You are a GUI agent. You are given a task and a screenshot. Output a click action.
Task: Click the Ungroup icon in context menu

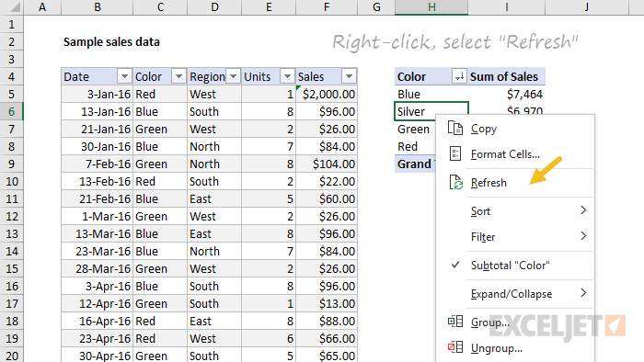(455, 347)
